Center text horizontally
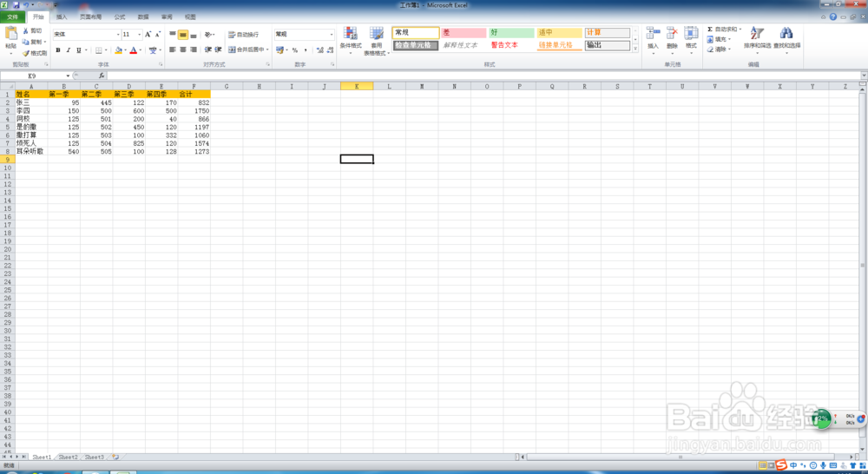868x474 pixels. (x=182, y=49)
